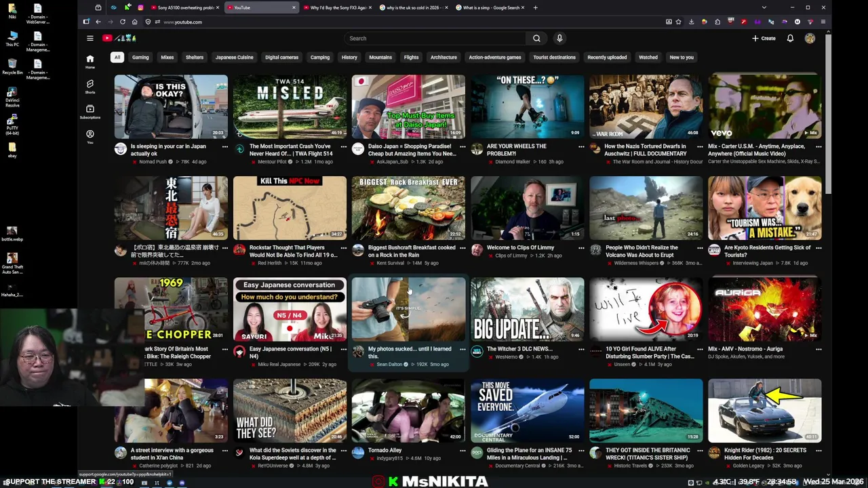Select the History filter chip
The width and height of the screenshot is (868, 488).
point(349,57)
